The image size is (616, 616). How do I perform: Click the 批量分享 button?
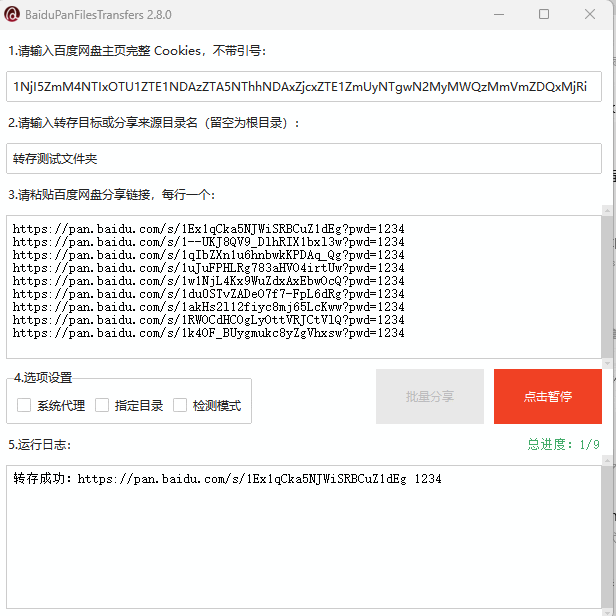point(430,396)
